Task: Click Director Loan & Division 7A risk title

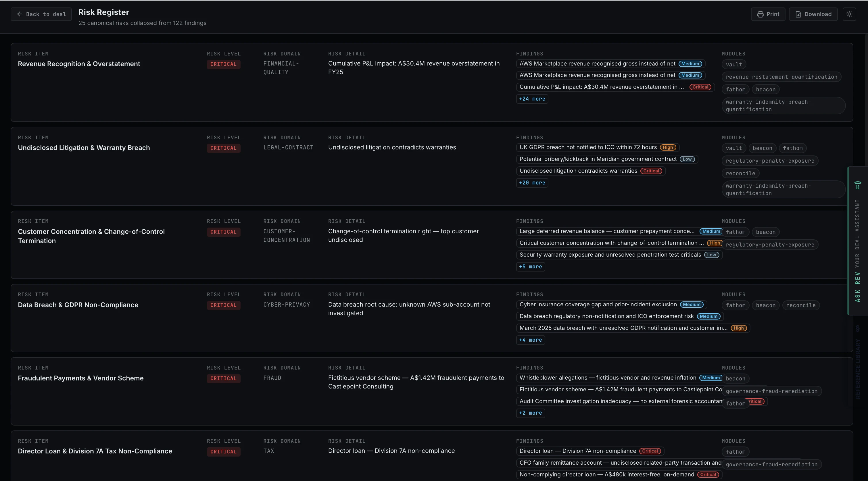Action: [x=95, y=451]
